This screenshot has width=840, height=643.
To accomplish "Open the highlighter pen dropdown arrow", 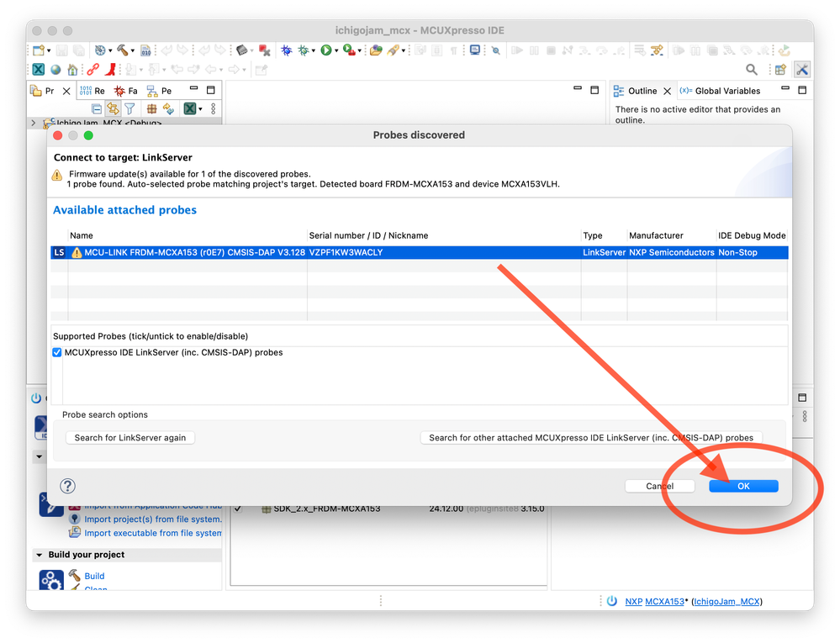I will [404, 51].
